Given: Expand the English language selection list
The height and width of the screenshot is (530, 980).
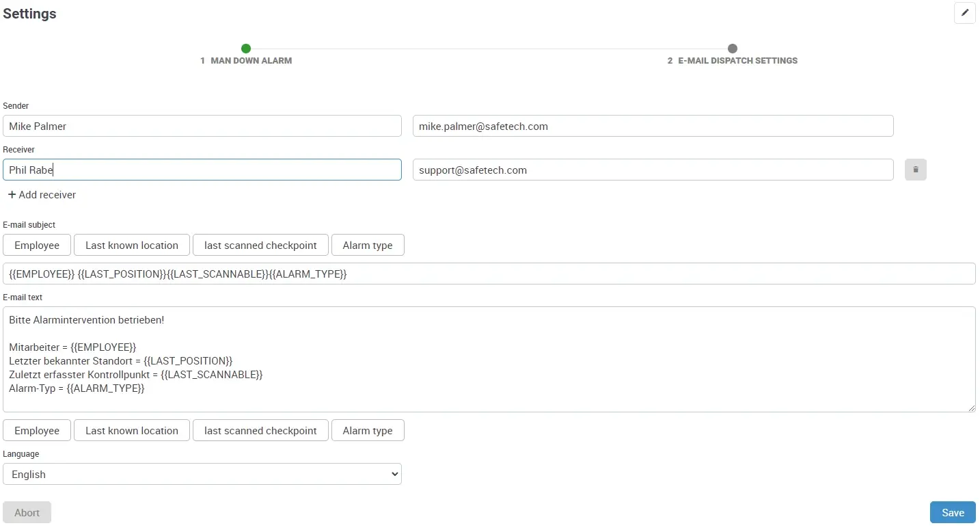Looking at the screenshot, I should pyautogui.click(x=202, y=474).
